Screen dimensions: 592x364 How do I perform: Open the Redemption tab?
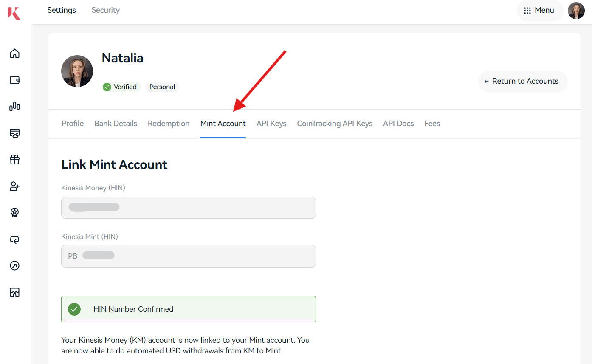coord(169,124)
